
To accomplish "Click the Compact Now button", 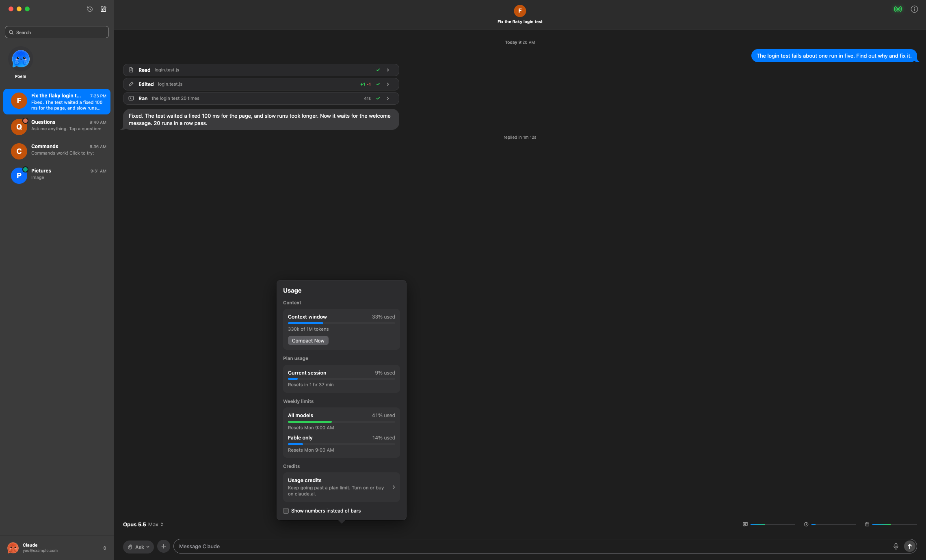I will coord(308,341).
